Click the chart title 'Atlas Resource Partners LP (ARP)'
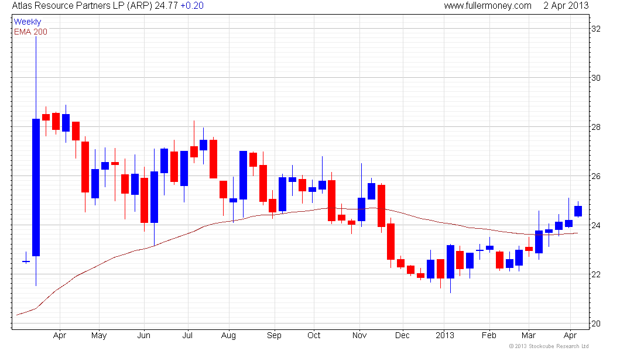The height and width of the screenshot is (351, 644). [x=82, y=6]
